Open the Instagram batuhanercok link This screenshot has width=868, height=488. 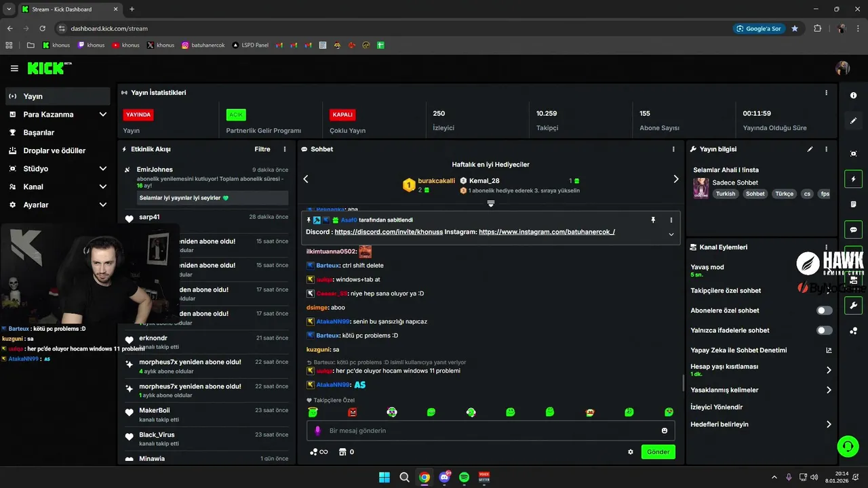pos(547,232)
